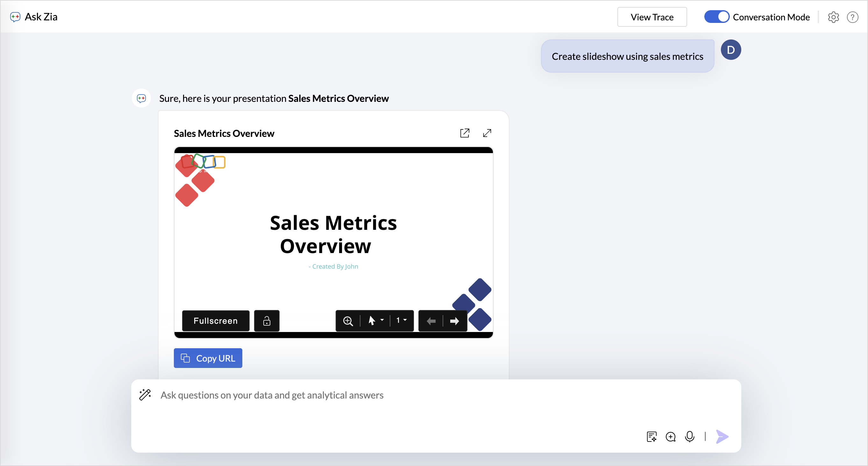
Task: Click the help question mark icon
Action: tap(852, 17)
